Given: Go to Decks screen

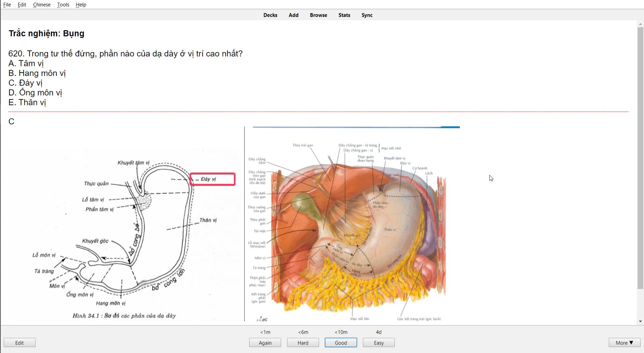Looking at the screenshot, I should 270,15.
